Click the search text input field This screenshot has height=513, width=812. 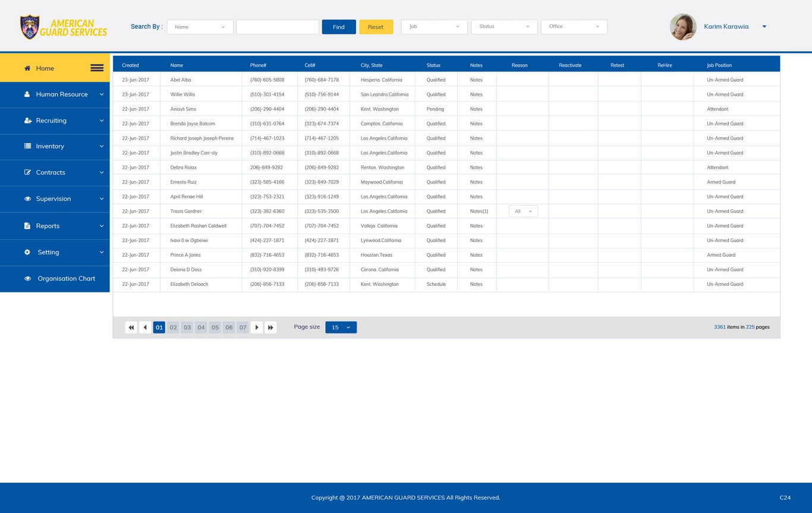point(278,27)
